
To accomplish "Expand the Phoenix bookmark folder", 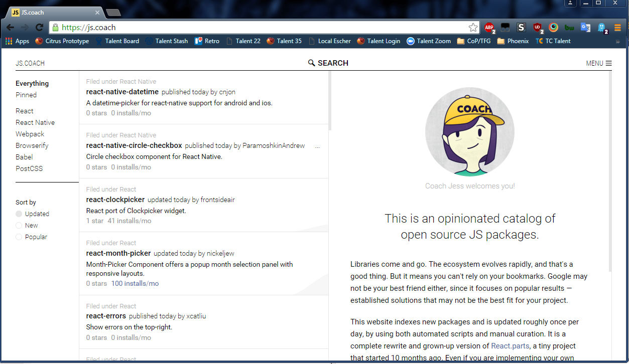I will point(513,41).
